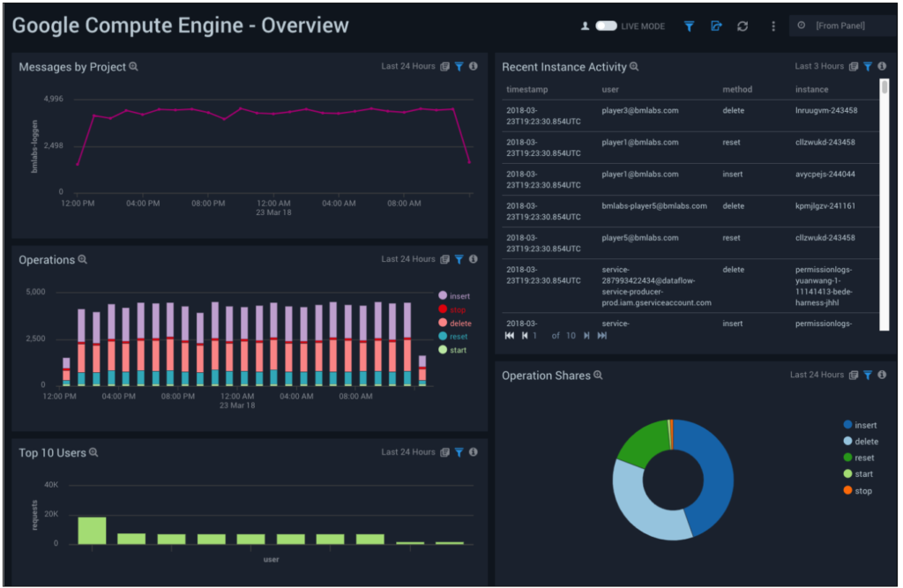Screen dimensions: 903x588
Task: Toggle the LIVE MODE switch
Action: click(x=606, y=26)
